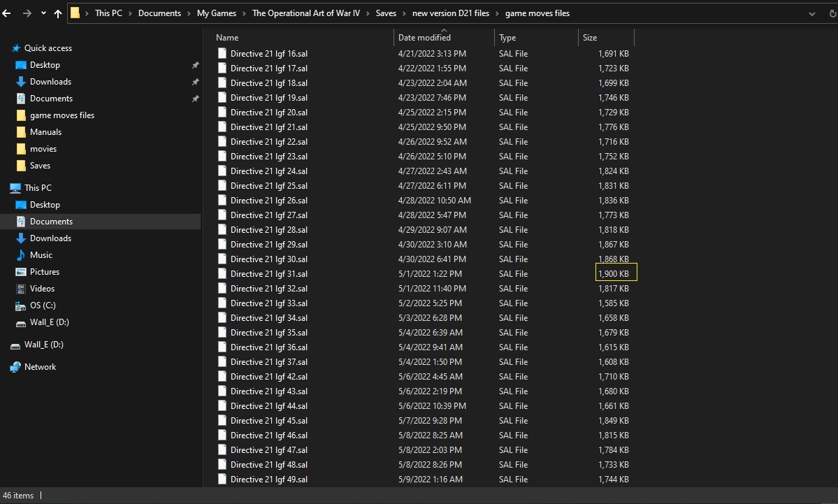Image resolution: width=838 pixels, height=504 pixels.
Task: Click 'The Operational Art of War IV' breadcrumb
Action: coord(306,13)
